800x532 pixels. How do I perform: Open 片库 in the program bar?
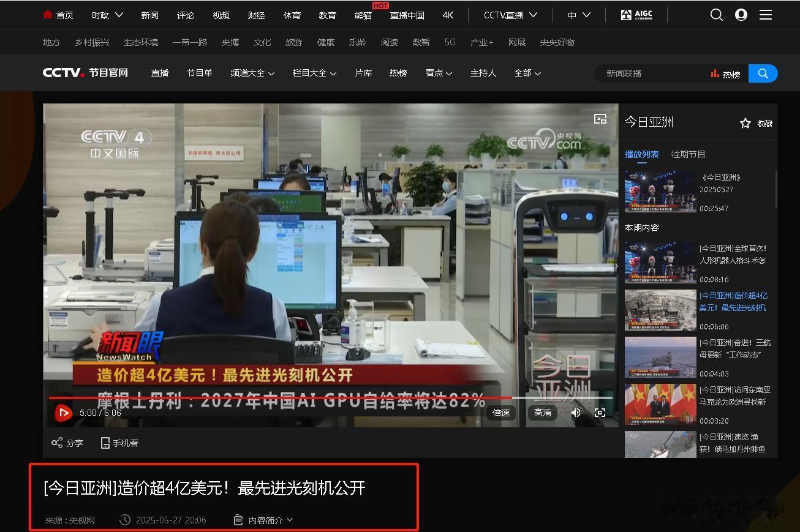click(363, 73)
